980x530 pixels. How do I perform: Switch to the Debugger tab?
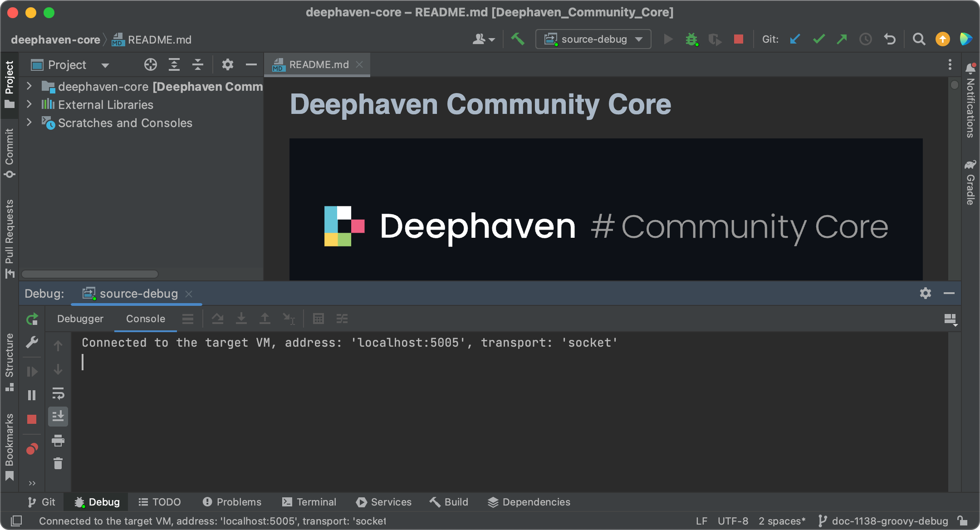pos(80,319)
